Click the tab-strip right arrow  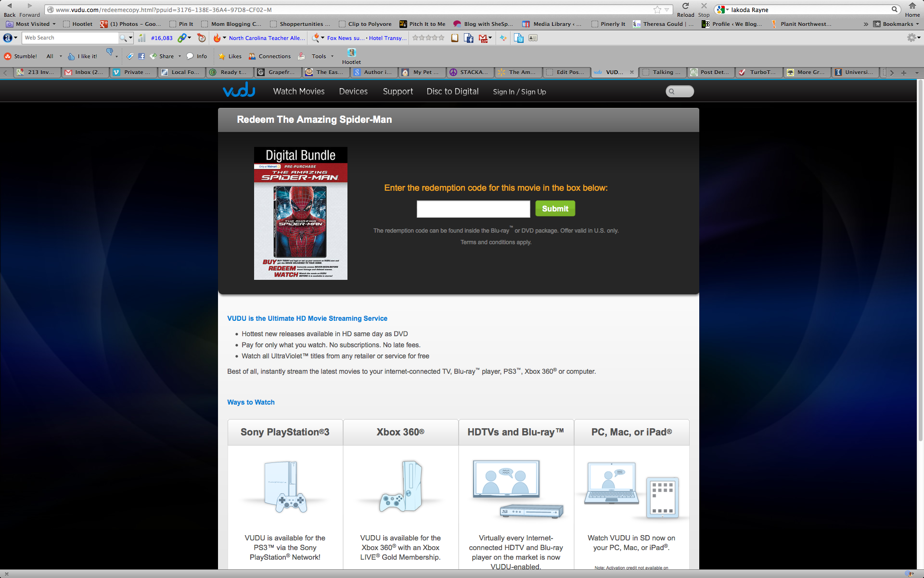tap(892, 73)
